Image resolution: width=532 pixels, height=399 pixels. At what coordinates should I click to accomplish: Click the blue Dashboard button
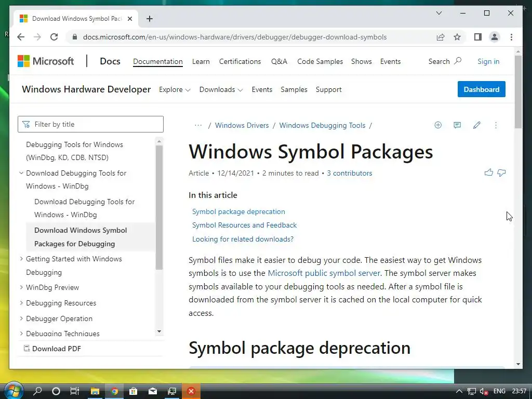(x=482, y=89)
